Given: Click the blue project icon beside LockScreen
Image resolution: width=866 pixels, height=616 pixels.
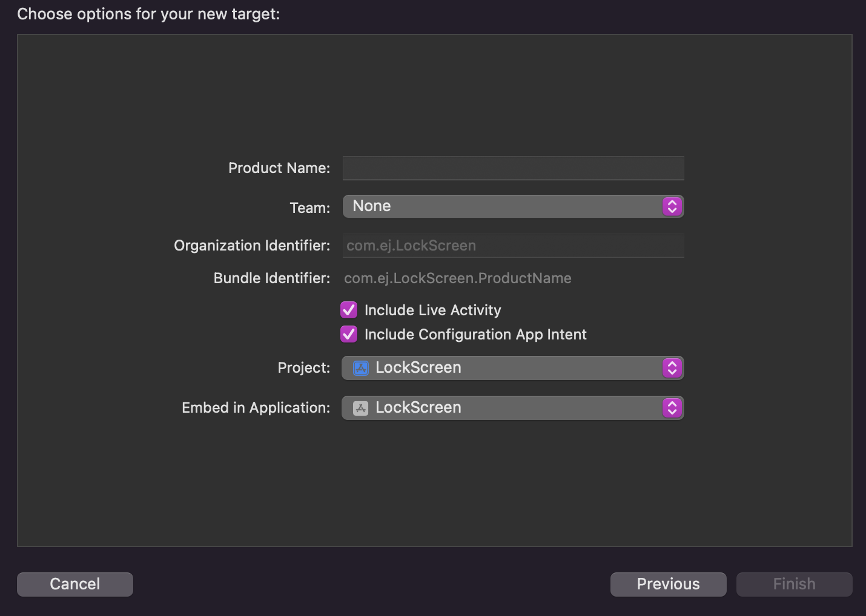Looking at the screenshot, I should pos(361,368).
